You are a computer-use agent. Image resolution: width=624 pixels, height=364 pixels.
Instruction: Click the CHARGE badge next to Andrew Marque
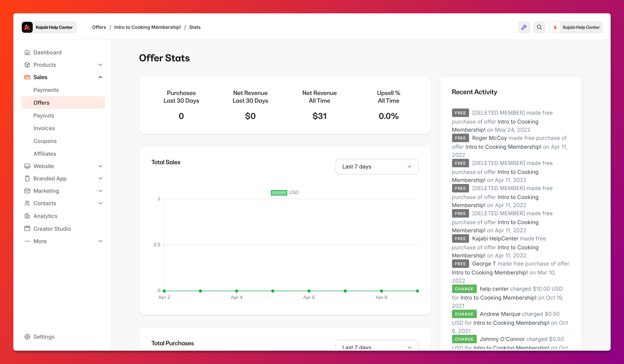(x=464, y=314)
